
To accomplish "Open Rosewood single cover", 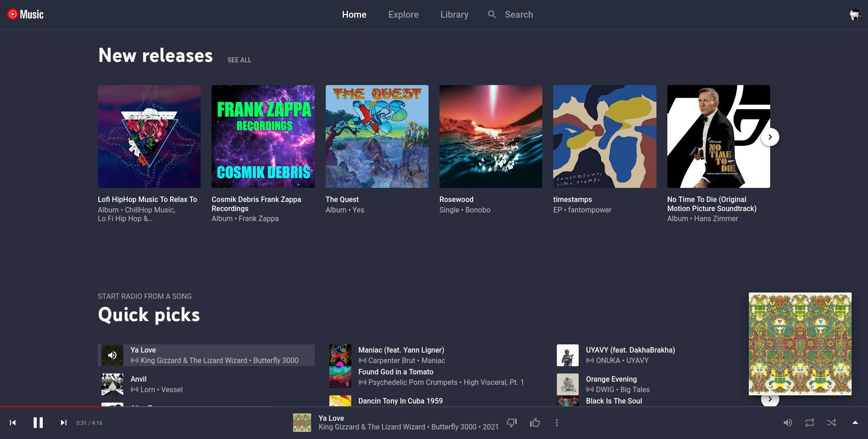I will 491,136.
